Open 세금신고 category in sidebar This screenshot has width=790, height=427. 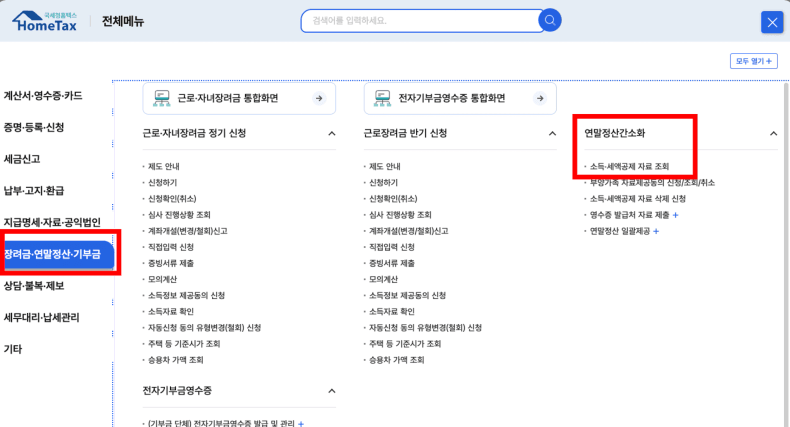pyautogui.click(x=22, y=159)
